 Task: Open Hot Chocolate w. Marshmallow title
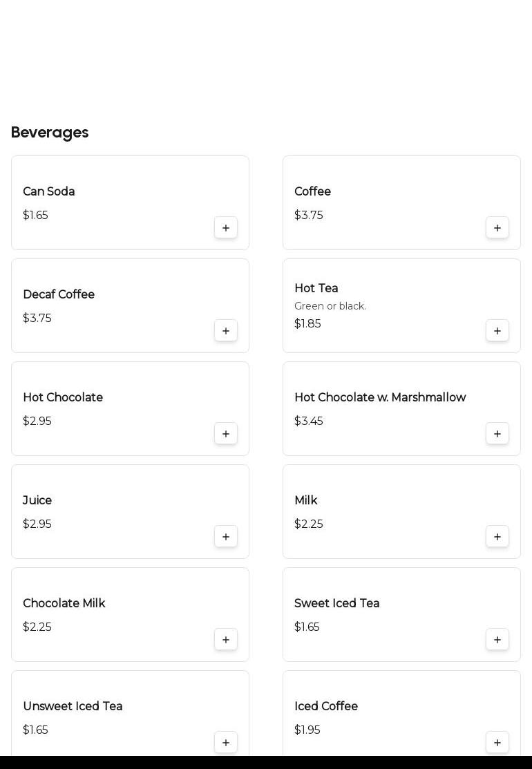click(380, 397)
